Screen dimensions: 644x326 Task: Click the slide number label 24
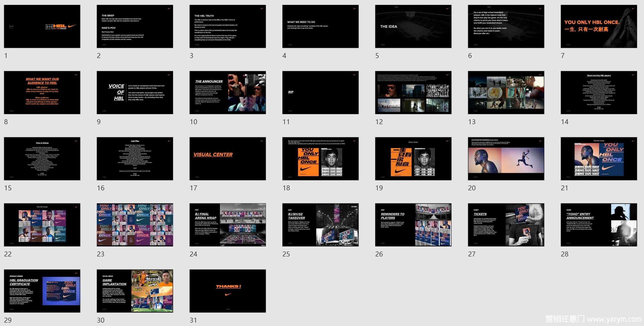coord(193,254)
